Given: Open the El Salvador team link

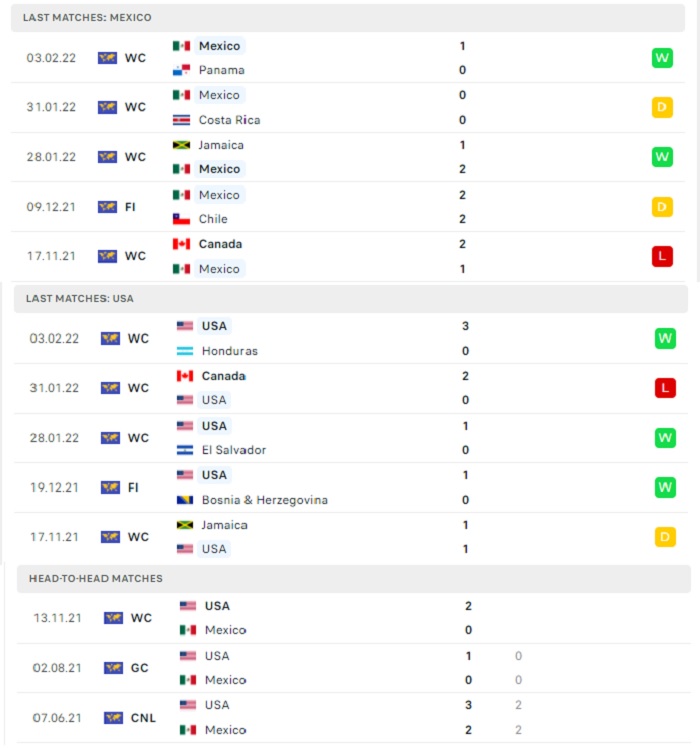Looking at the screenshot, I should pyautogui.click(x=234, y=450).
